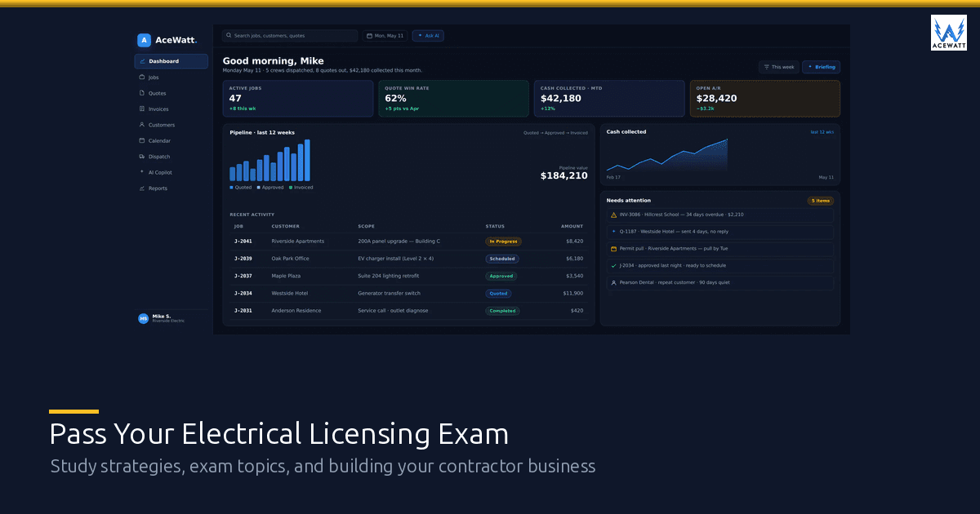
Task: Click the In Progress status badge
Action: tap(503, 241)
